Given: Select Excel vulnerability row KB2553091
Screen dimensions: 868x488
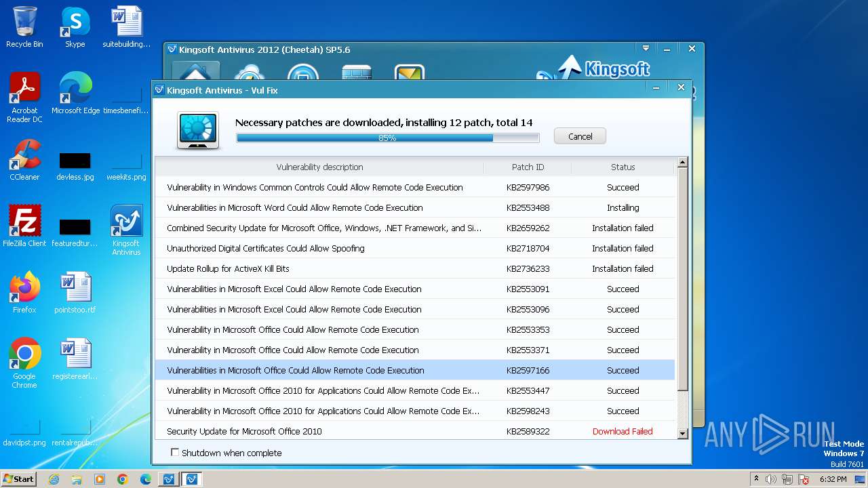Looking at the screenshot, I should coord(415,289).
